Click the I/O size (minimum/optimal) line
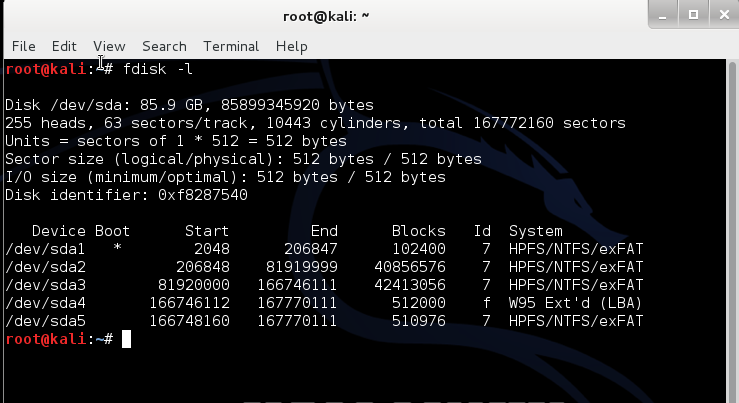Image resolution: width=739 pixels, height=403 pixels. [x=225, y=177]
